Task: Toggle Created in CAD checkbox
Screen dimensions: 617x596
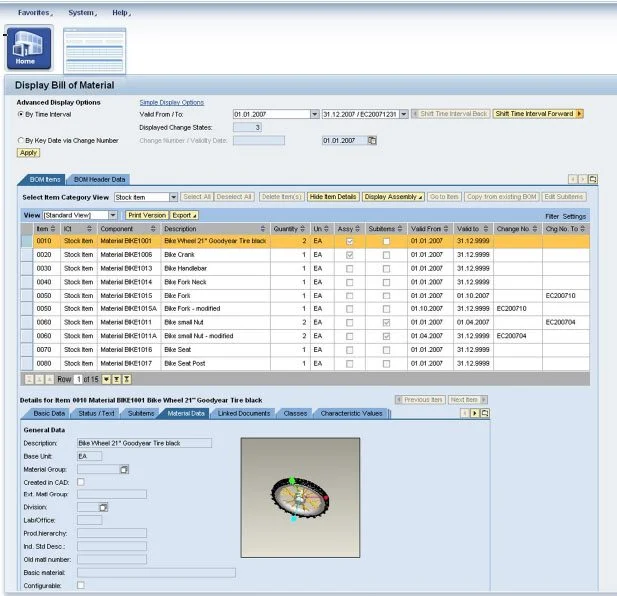Action: click(81, 482)
